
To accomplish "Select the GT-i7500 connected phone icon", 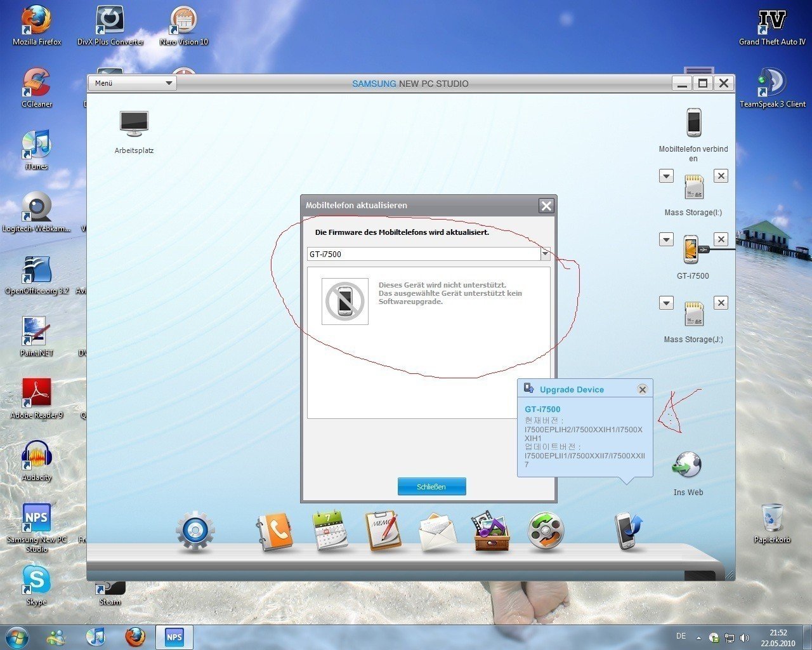I will (x=691, y=249).
